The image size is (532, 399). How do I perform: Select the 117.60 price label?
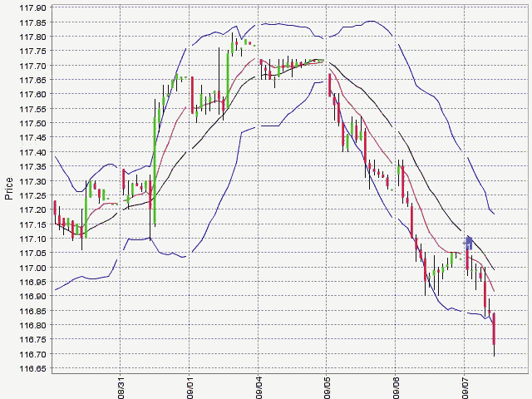33,94
